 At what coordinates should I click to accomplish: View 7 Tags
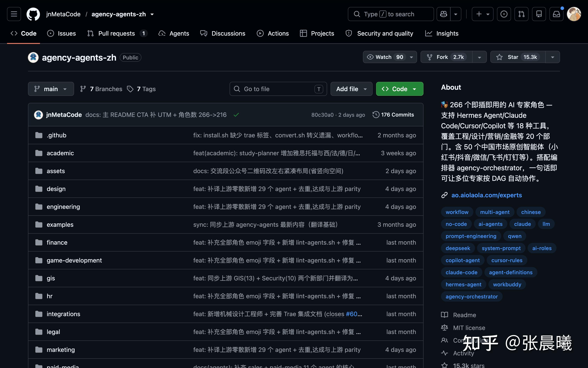[141, 89]
